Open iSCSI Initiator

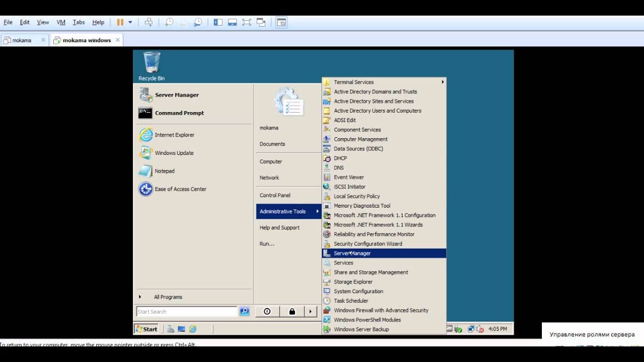pyautogui.click(x=384, y=187)
